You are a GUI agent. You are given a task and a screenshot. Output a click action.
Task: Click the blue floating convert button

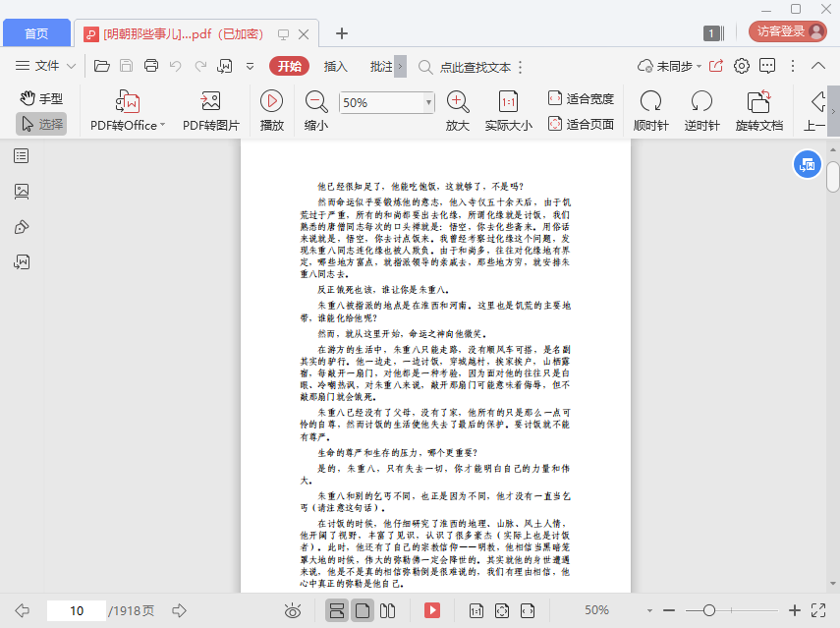pos(807,164)
